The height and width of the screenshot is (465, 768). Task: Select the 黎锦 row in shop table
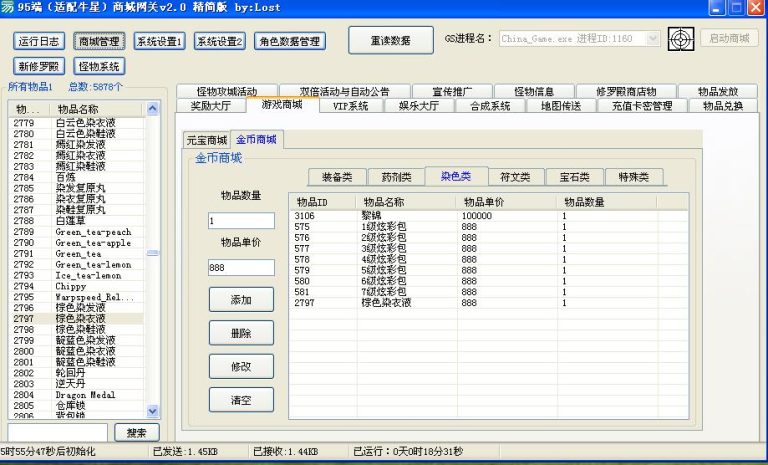400,215
